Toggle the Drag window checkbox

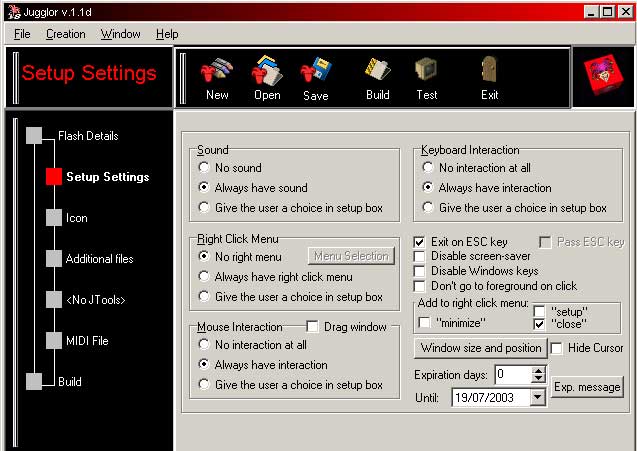[312, 327]
